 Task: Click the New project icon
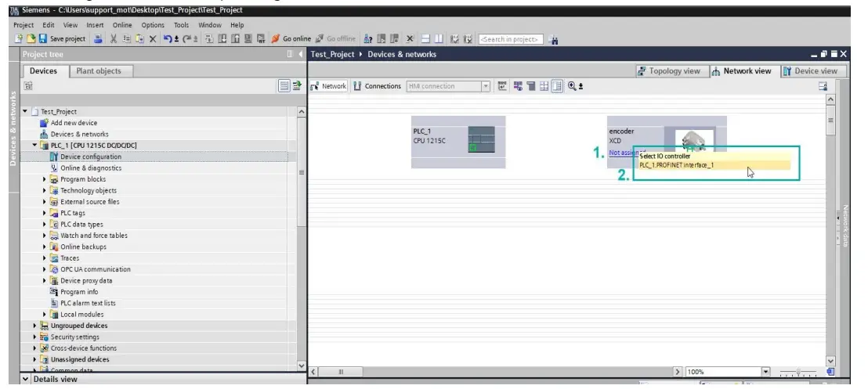click(x=19, y=38)
